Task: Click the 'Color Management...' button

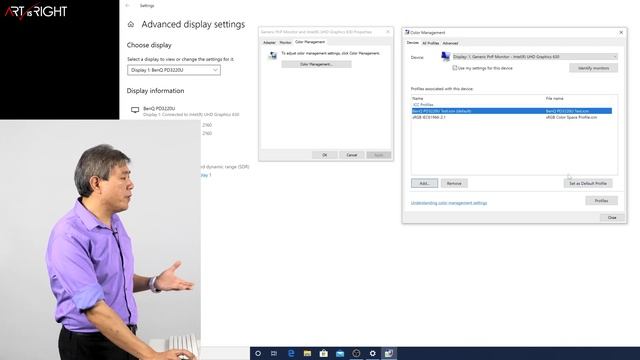Action: (316, 64)
